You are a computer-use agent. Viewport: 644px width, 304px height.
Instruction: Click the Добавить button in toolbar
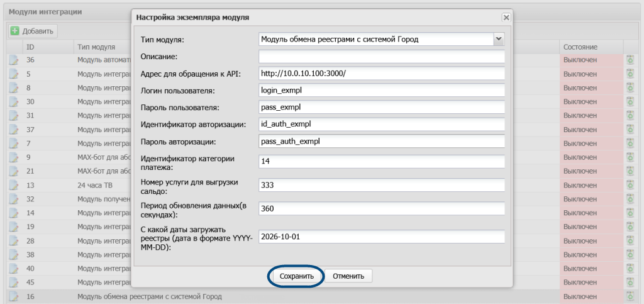(x=33, y=31)
